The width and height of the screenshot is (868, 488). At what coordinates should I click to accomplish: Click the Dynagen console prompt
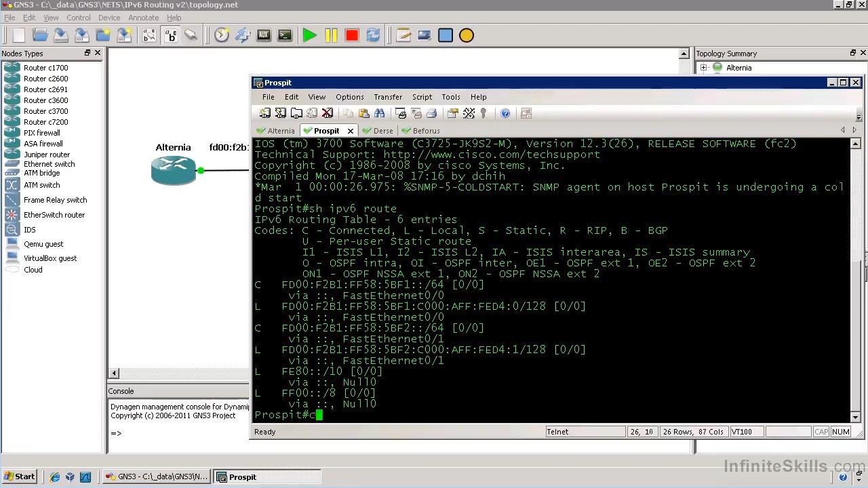click(116, 433)
